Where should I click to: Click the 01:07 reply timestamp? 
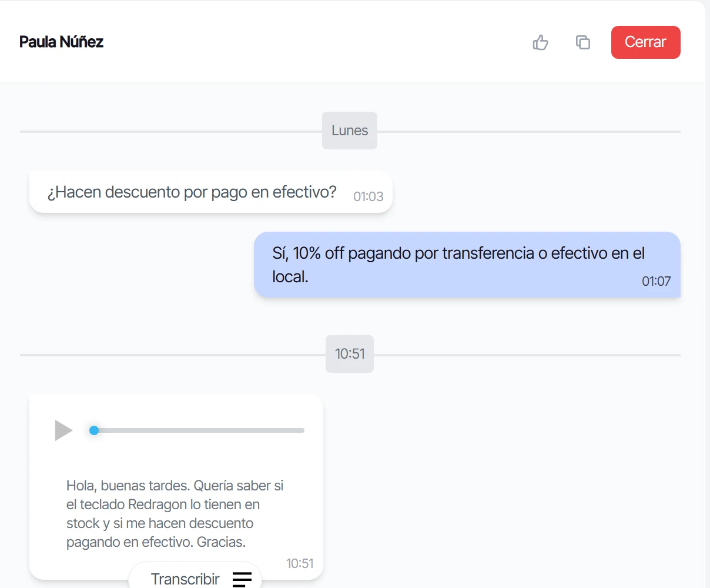tap(656, 281)
